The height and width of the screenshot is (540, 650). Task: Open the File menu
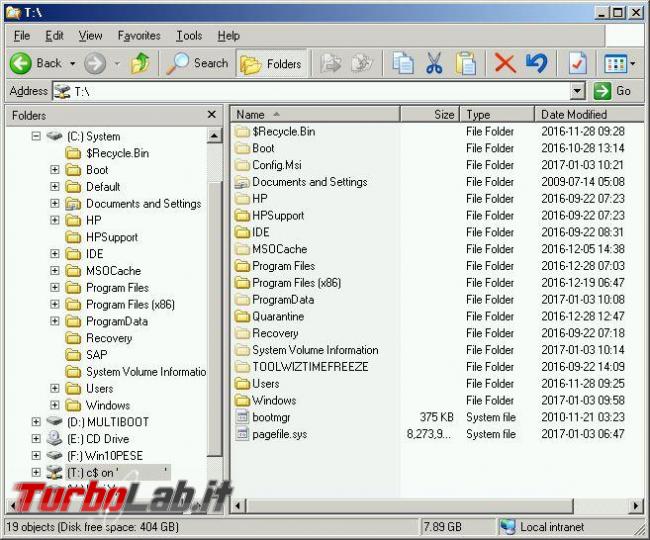(x=22, y=36)
